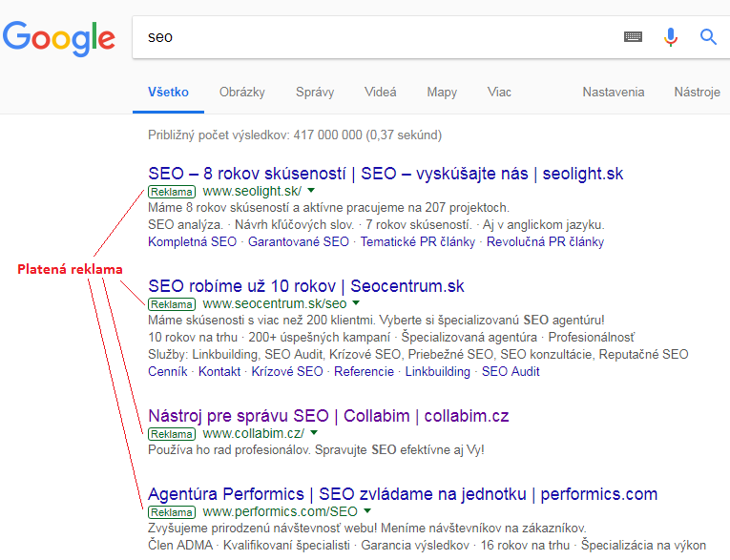Open the Krízové SEO sitelink
730x560 pixels.
(287, 371)
